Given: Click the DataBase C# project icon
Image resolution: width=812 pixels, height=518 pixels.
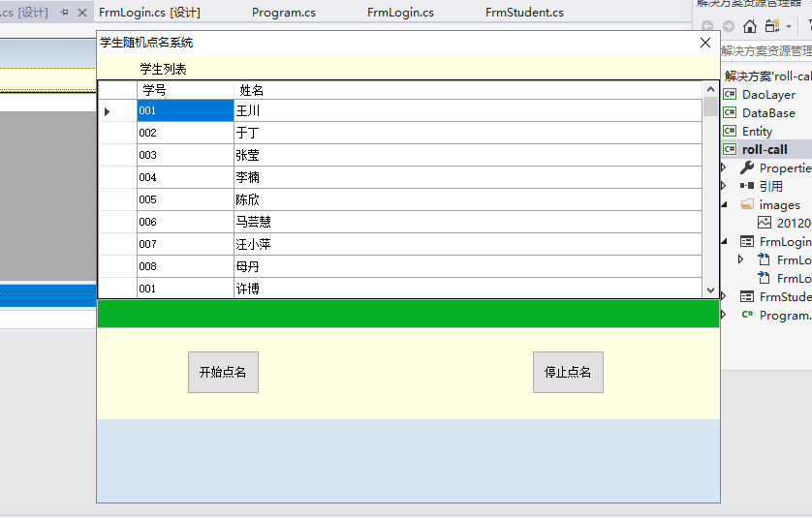Looking at the screenshot, I should tap(730, 112).
